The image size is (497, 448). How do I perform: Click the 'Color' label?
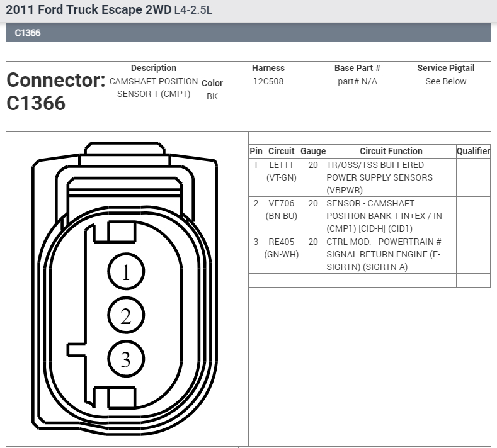coord(212,83)
